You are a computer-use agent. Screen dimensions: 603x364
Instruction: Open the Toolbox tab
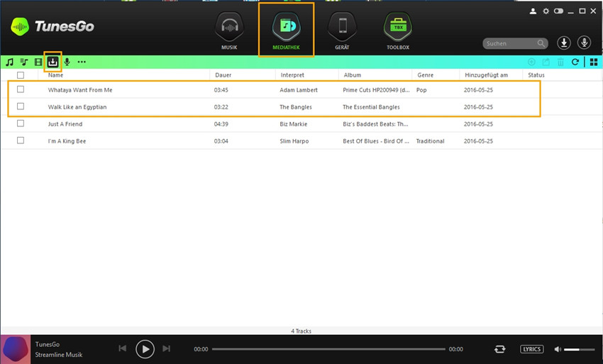coord(398,31)
